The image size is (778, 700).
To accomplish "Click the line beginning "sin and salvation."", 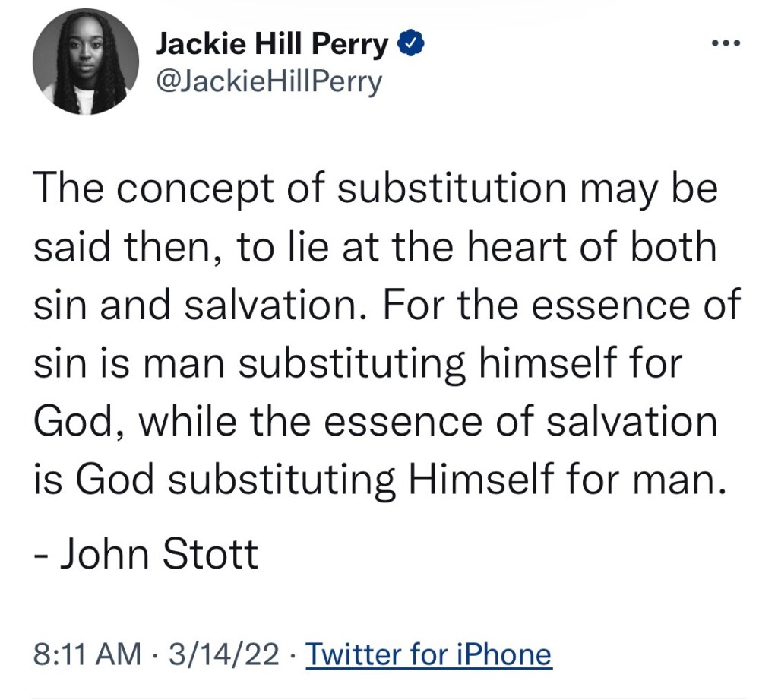I will pyautogui.click(x=386, y=306).
